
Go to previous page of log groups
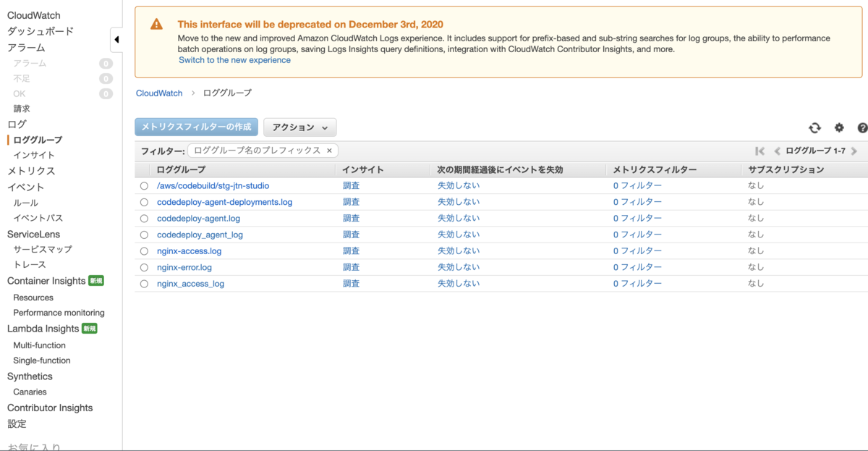tap(777, 151)
